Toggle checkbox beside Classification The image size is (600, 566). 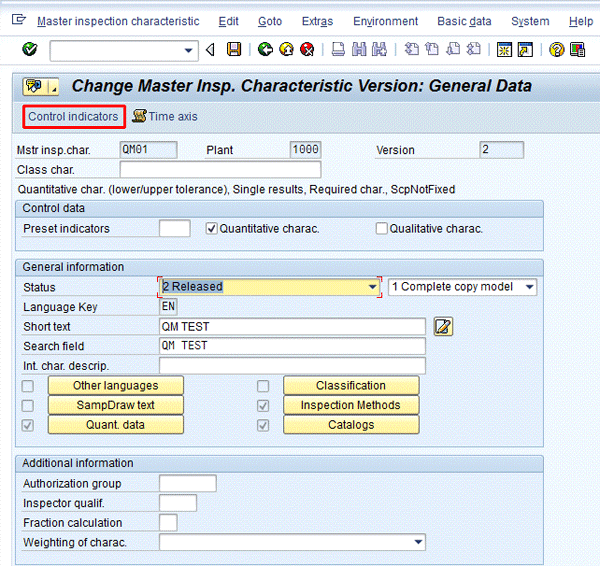coord(263,386)
